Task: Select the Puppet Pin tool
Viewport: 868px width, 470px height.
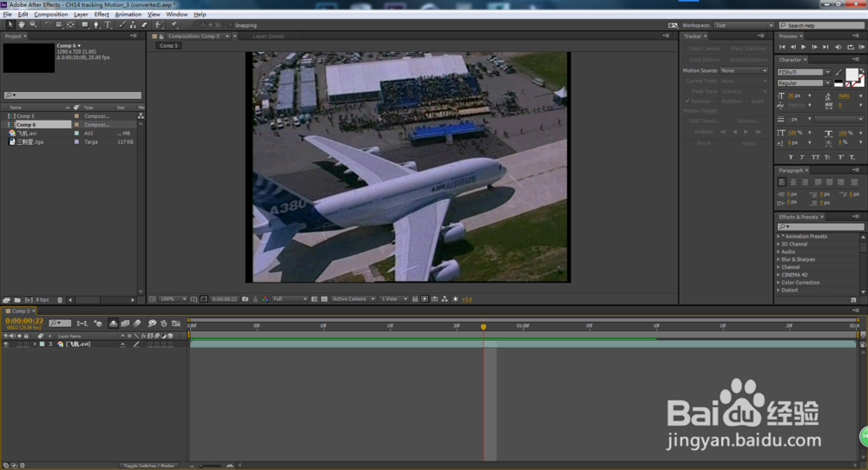Action: pyautogui.click(x=174, y=25)
